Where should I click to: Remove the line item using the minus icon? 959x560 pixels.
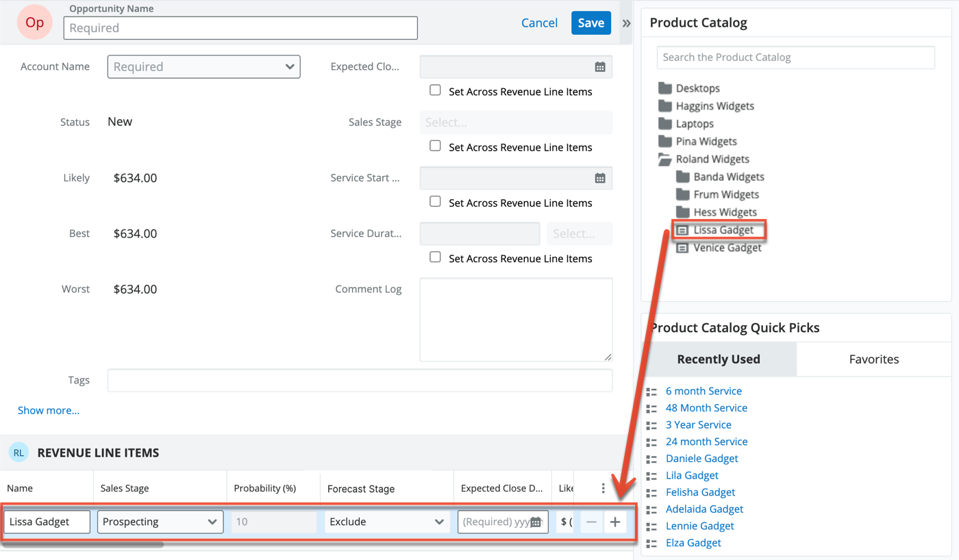(x=591, y=522)
